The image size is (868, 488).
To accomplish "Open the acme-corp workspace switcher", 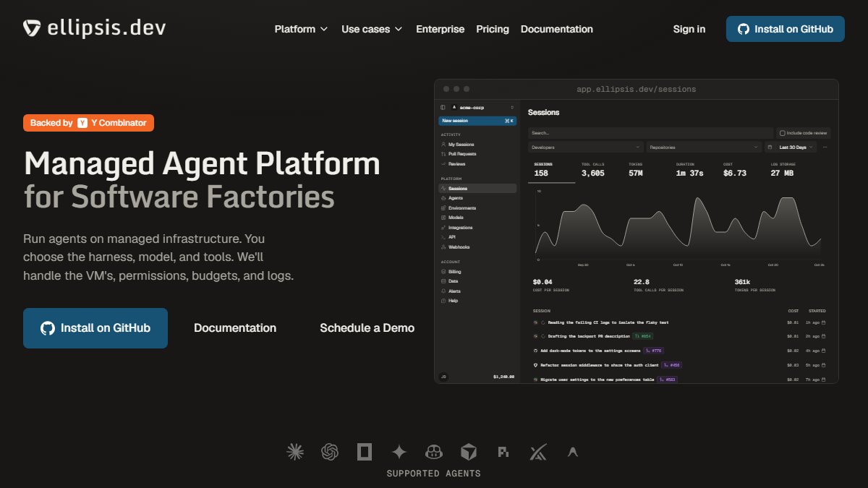I will [x=482, y=107].
